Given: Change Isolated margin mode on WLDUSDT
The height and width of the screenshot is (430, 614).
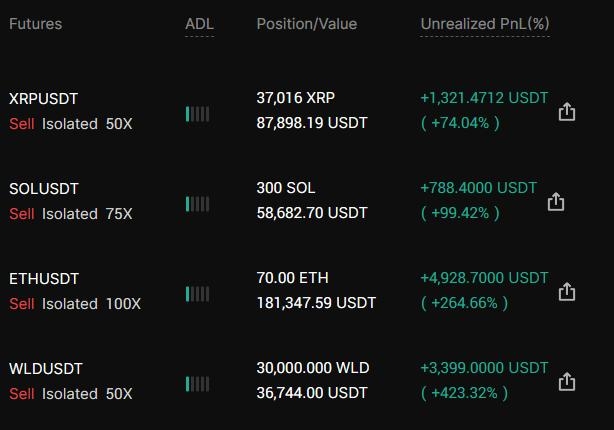Looking at the screenshot, I should click(x=70, y=394).
